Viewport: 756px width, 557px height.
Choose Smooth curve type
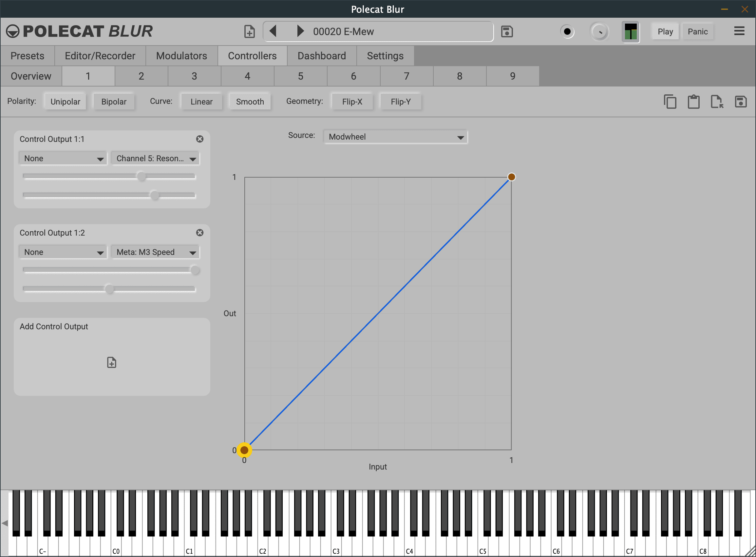click(250, 102)
